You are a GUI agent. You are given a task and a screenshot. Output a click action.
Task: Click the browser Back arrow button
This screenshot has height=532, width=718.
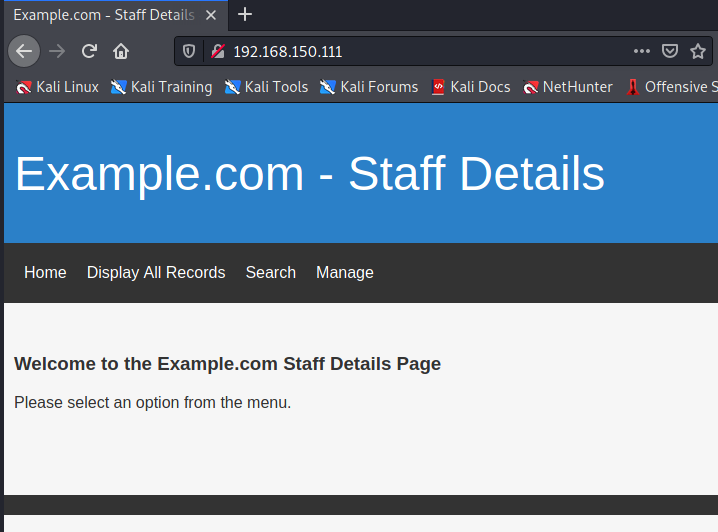(24, 51)
